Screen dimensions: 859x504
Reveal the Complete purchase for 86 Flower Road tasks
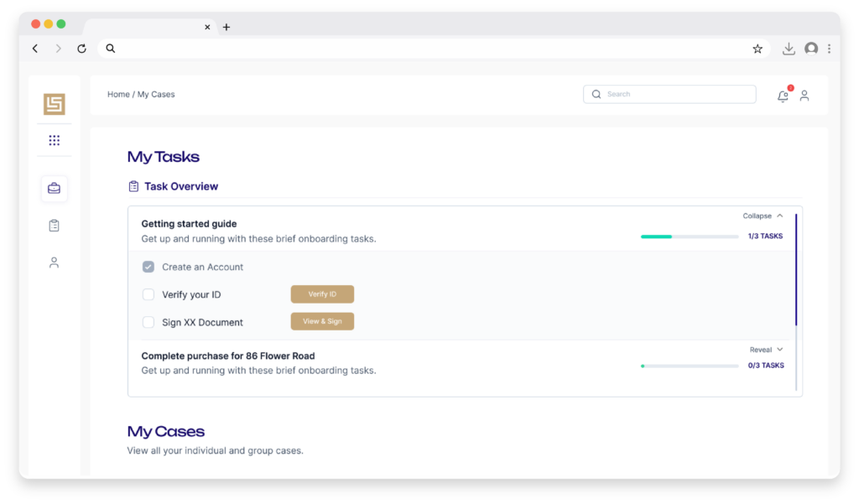pyautogui.click(x=766, y=350)
